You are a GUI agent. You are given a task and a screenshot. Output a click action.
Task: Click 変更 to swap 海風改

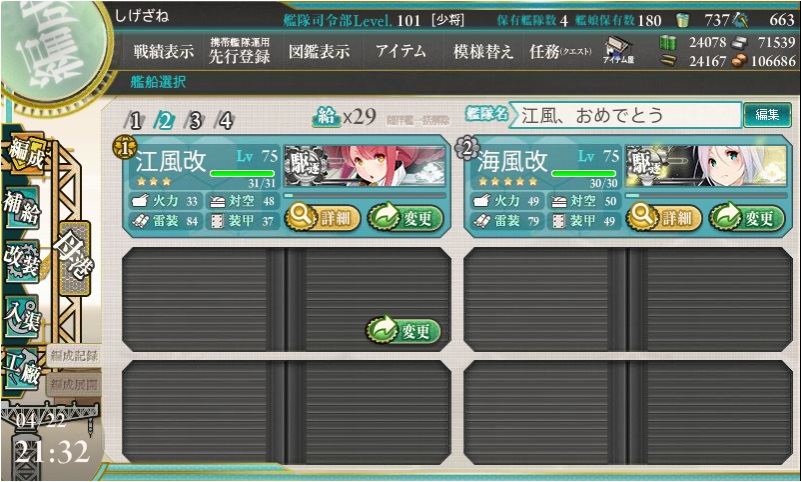tap(747, 218)
